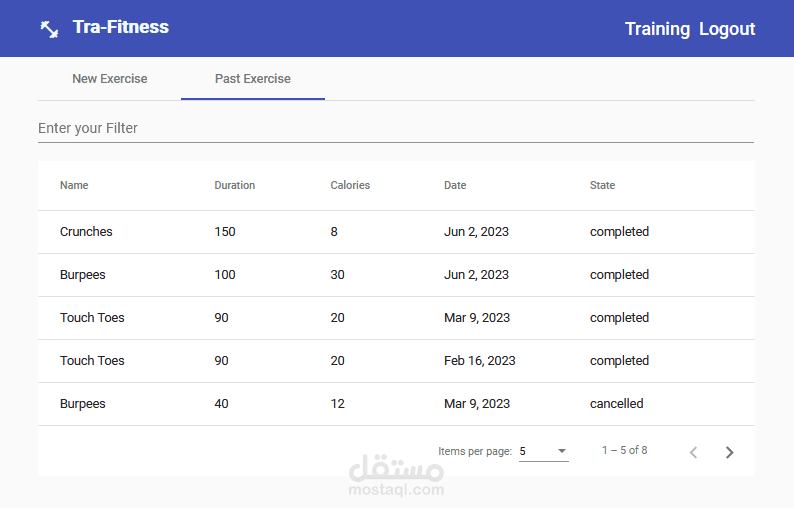This screenshot has width=794, height=508.
Task: Click the Name column header
Action: click(74, 185)
